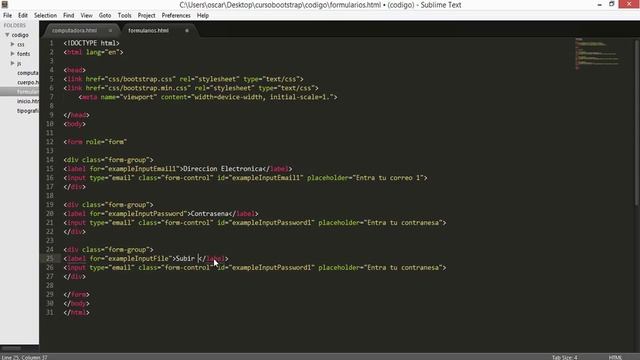Change HTML syntax in status bar
Screen dimensions: 640x360
(615, 357)
